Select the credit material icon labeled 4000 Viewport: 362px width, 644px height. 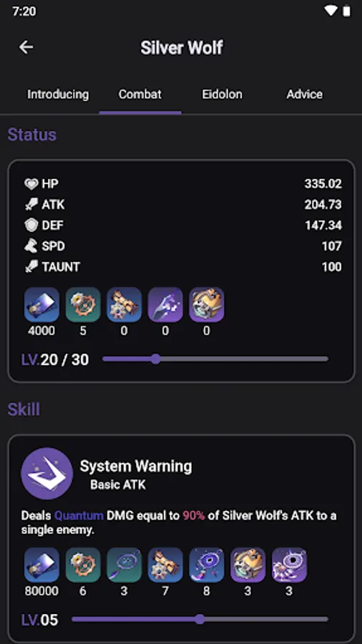point(42,304)
